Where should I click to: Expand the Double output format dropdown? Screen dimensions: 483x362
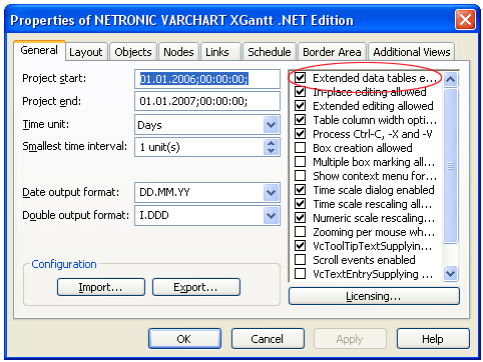(271, 215)
